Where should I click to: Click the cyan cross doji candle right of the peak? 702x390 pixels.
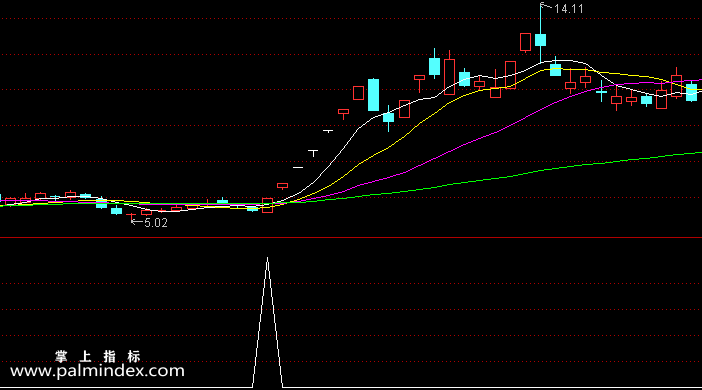pos(601,92)
